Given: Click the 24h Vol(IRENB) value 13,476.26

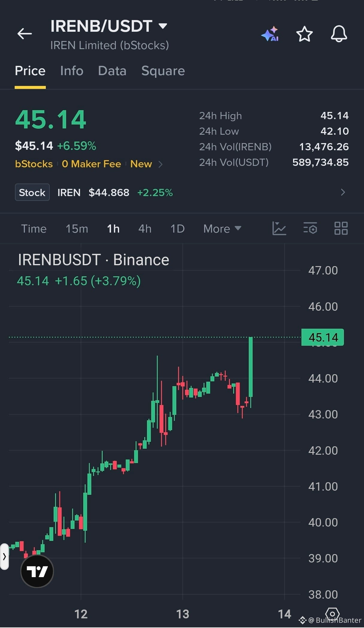Looking at the screenshot, I should click(324, 147).
